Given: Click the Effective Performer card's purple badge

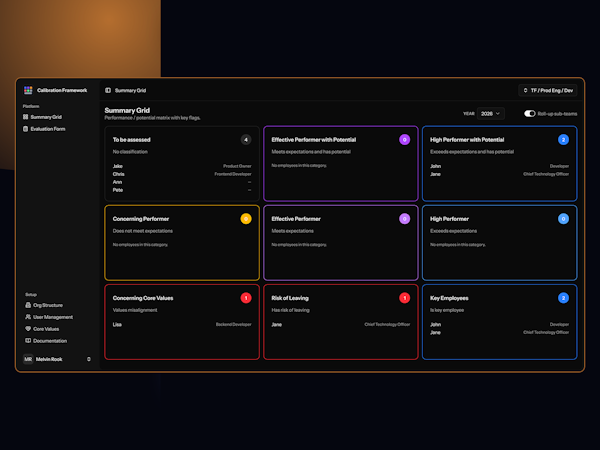Looking at the screenshot, I should point(404,219).
